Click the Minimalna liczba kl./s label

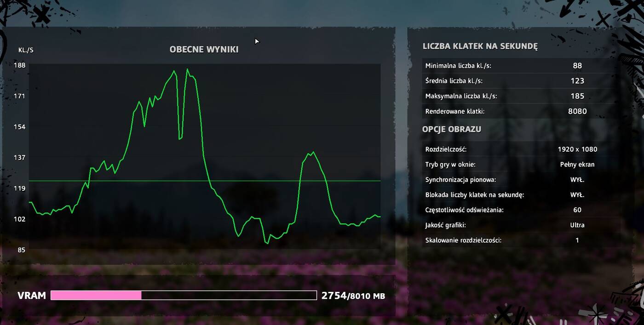[458, 66]
